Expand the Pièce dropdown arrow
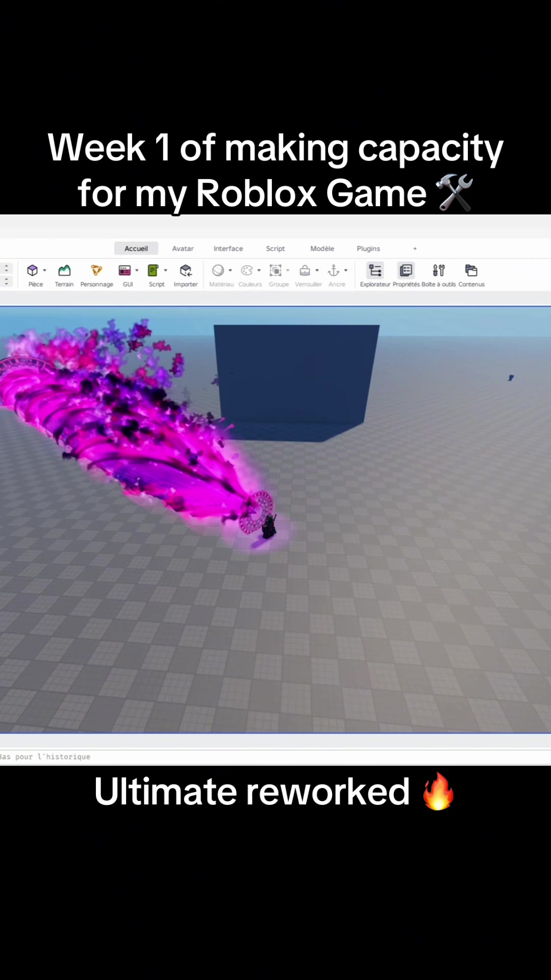 click(x=44, y=271)
